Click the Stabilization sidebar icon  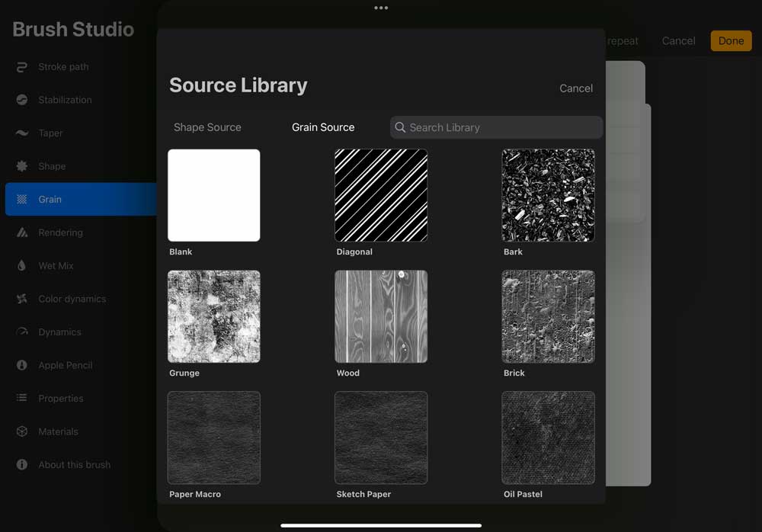click(x=22, y=100)
